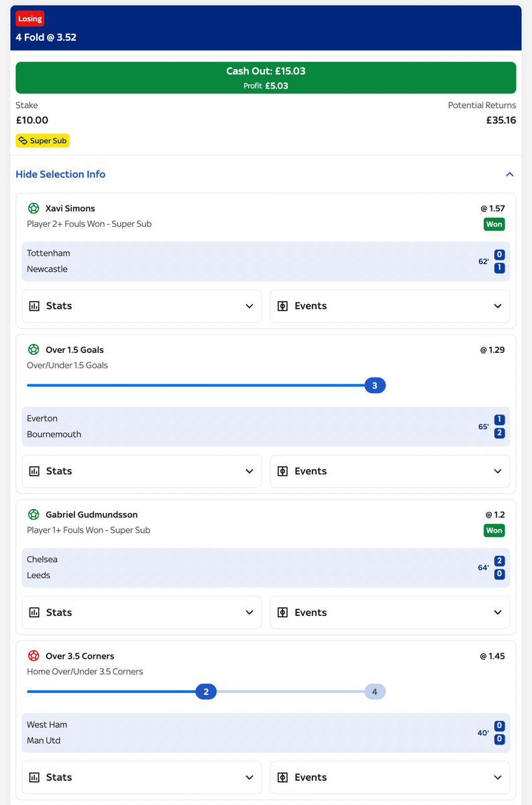Expand Stats for West Ham v Man Utd
Image resolution: width=532 pixels, height=805 pixels.
point(142,778)
